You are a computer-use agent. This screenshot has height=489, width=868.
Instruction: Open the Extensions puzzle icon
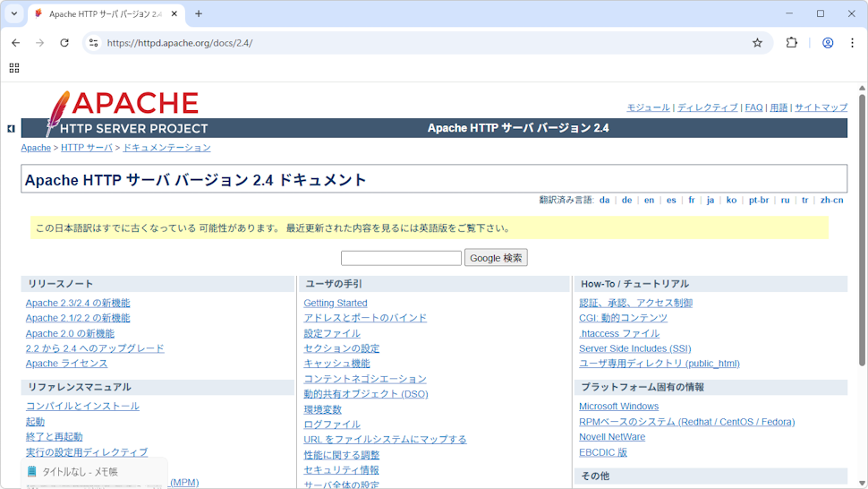pyautogui.click(x=792, y=43)
